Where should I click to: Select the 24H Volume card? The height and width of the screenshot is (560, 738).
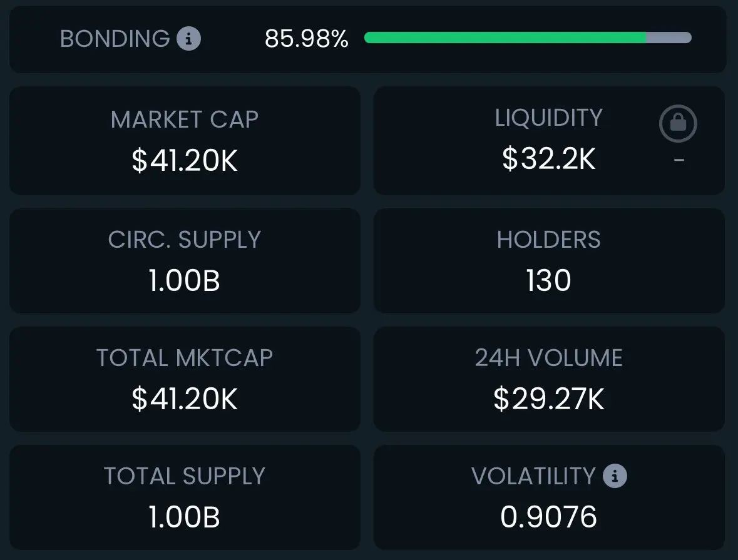coord(549,379)
